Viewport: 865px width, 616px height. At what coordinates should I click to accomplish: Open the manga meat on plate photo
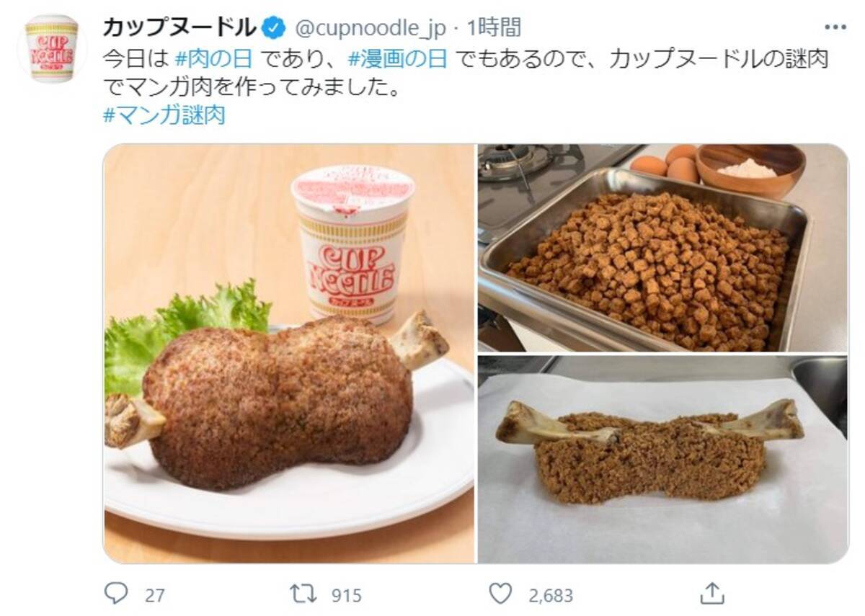point(289,354)
